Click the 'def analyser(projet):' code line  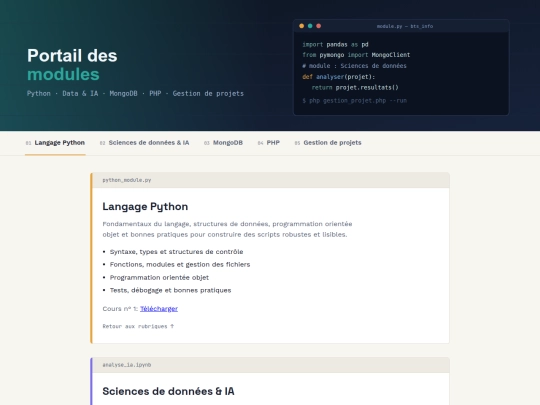click(339, 77)
